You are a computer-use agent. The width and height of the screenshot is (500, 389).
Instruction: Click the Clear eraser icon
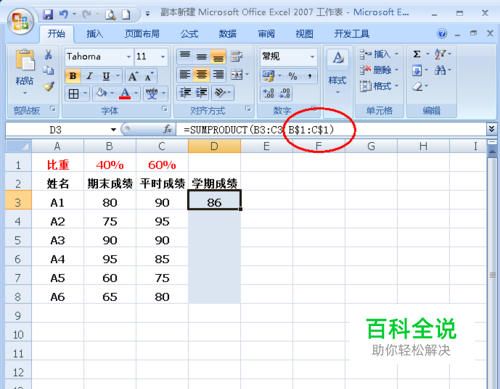(417, 87)
